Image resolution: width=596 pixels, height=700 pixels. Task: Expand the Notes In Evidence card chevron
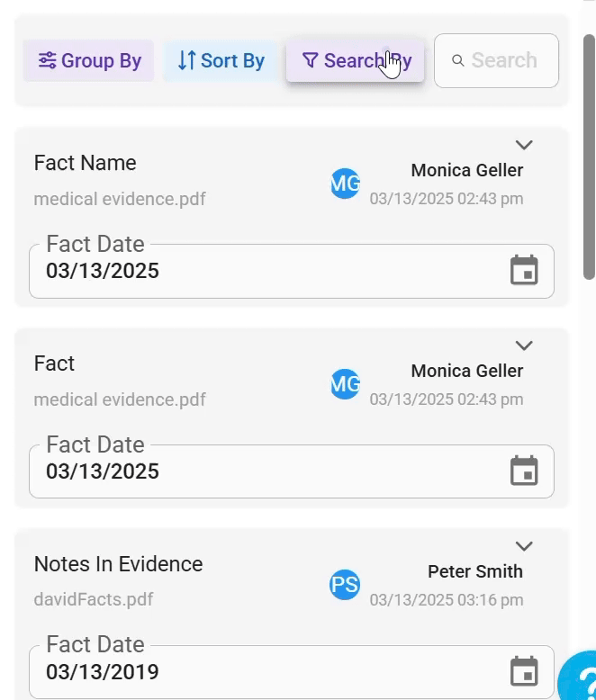click(524, 546)
